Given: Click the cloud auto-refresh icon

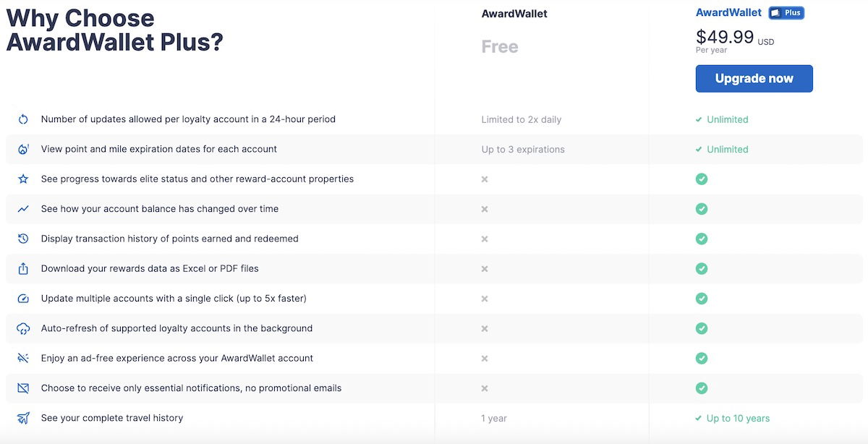Looking at the screenshot, I should 23,329.
